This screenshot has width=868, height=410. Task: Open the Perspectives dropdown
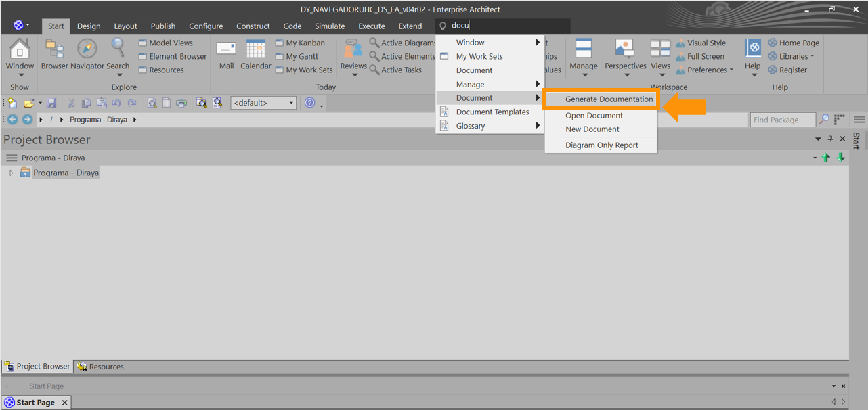(x=626, y=57)
